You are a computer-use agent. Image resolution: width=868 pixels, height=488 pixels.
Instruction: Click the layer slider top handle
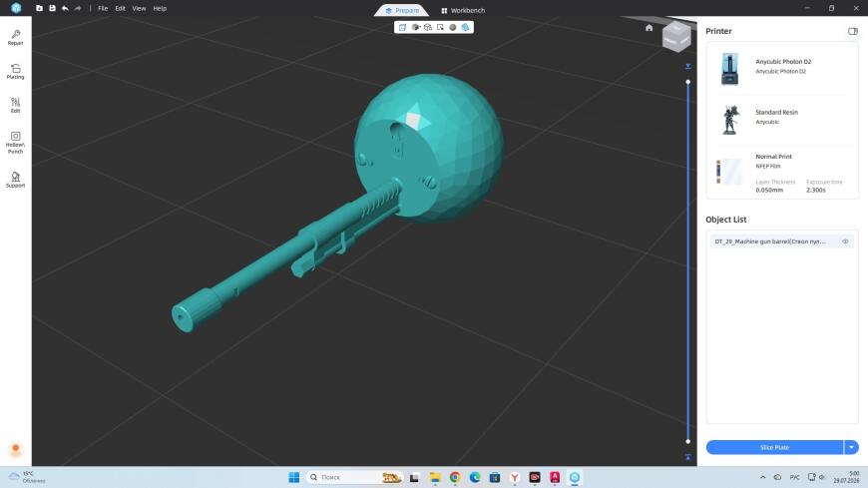[688, 82]
